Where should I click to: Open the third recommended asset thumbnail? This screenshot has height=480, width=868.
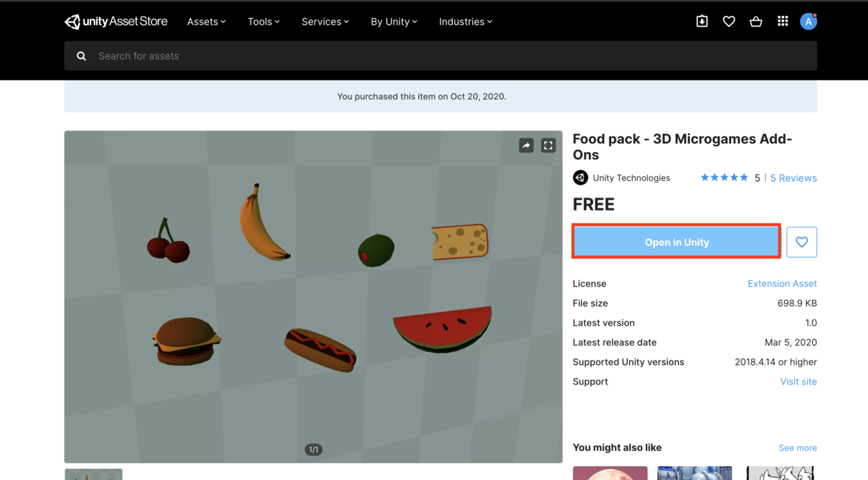[x=780, y=473]
